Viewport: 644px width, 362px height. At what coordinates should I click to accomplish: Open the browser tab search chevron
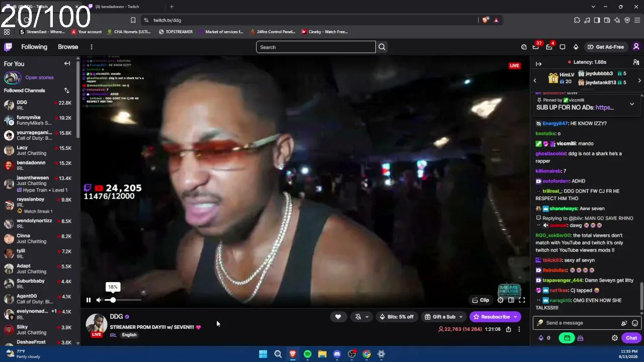(593, 7)
